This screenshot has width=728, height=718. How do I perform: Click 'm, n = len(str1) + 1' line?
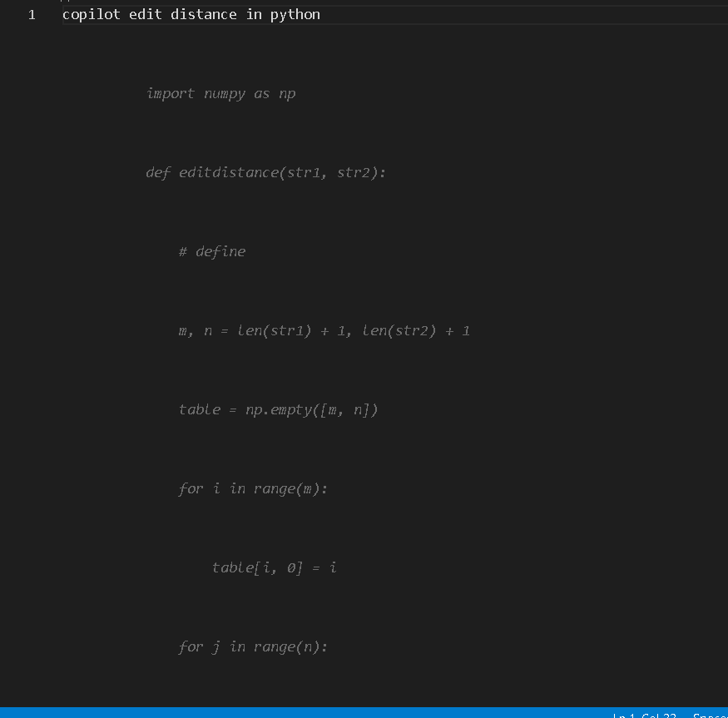(x=324, y=330)
